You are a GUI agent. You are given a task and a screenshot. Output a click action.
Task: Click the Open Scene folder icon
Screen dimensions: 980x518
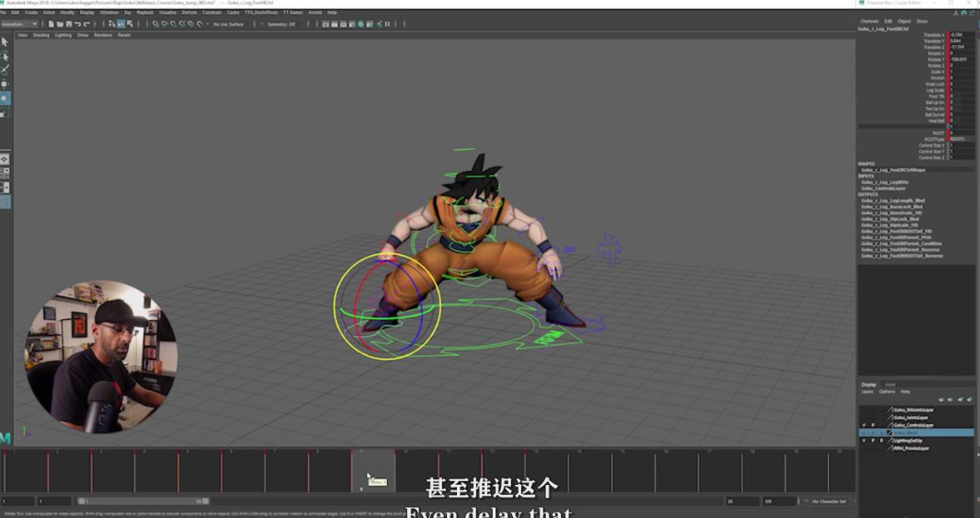tap(60, 24)
